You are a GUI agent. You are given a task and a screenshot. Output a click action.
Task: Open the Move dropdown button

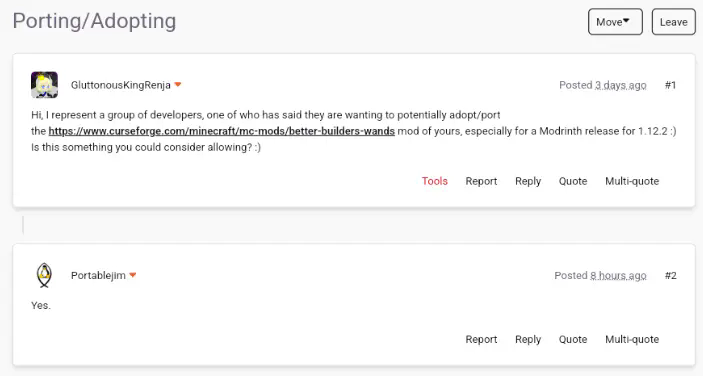coord(615,22)
